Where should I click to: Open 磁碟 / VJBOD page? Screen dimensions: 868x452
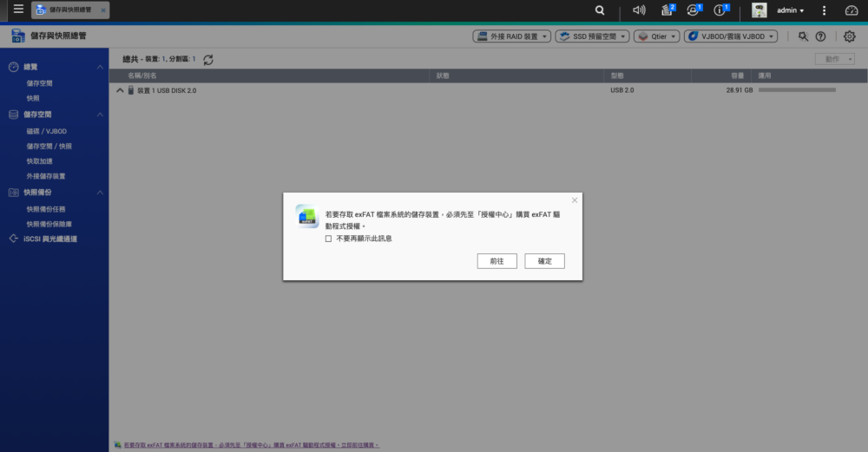(x=47, y=132)
